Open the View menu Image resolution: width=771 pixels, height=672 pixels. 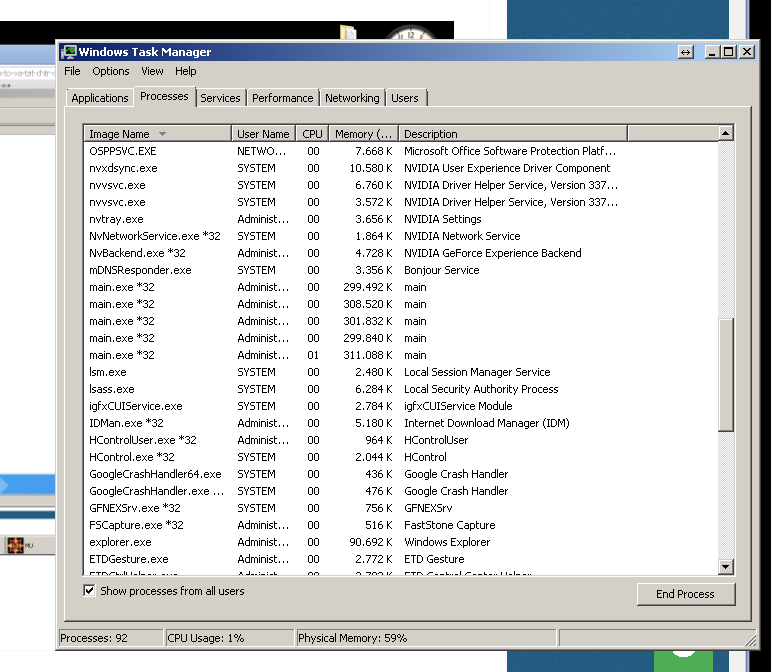click(x=152, y=71)
